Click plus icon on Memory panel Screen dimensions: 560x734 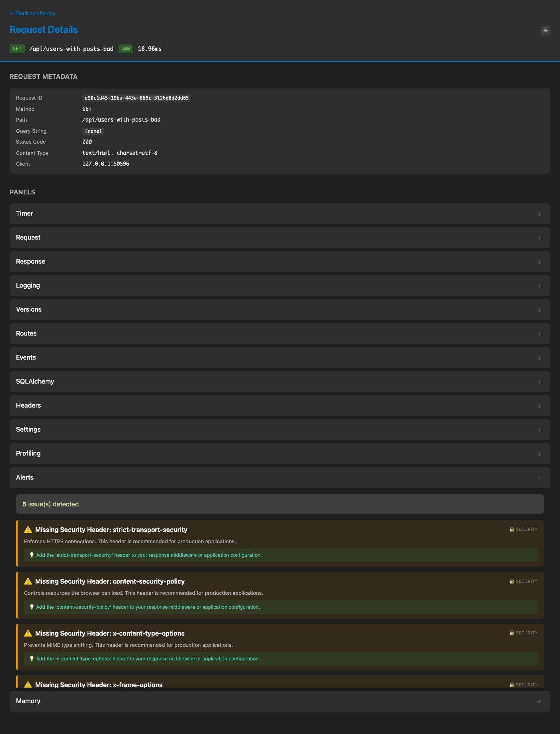tap(539, 702)
